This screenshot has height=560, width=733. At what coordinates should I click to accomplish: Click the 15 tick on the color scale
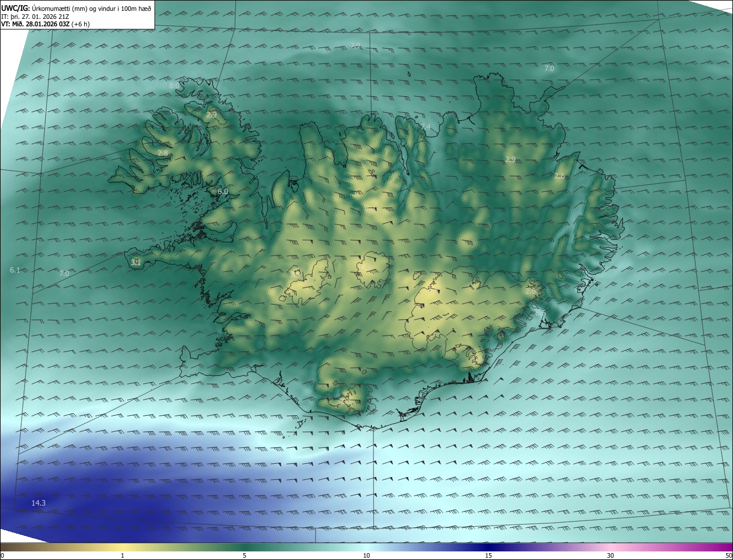point(488,555)
